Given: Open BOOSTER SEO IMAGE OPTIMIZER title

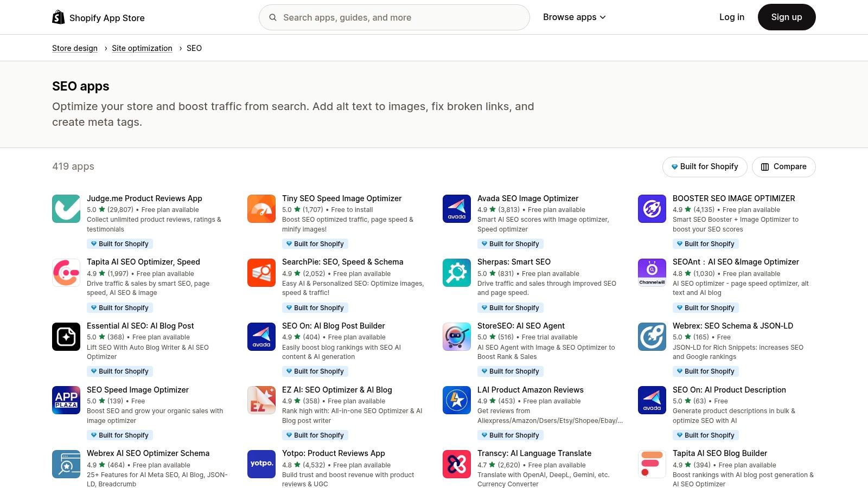Looking at the screenshot, I should point(734,198).
